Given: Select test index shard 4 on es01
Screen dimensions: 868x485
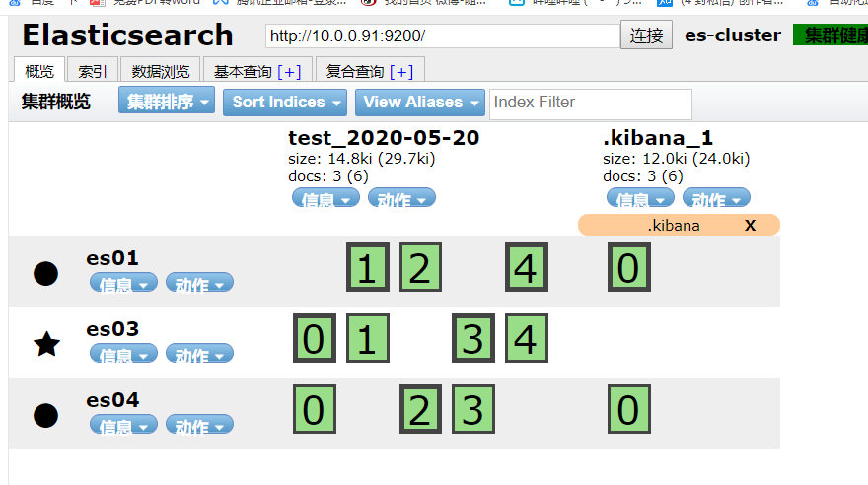Looking at the screenshot, I should [527, 267].
